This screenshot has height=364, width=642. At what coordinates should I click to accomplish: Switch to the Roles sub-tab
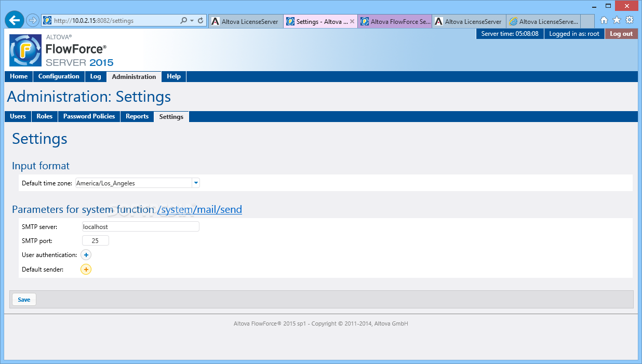click(45, 116)
